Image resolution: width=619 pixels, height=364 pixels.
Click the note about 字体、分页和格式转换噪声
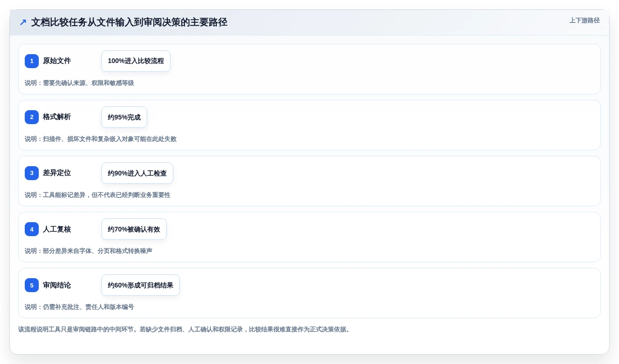[88, 251]
